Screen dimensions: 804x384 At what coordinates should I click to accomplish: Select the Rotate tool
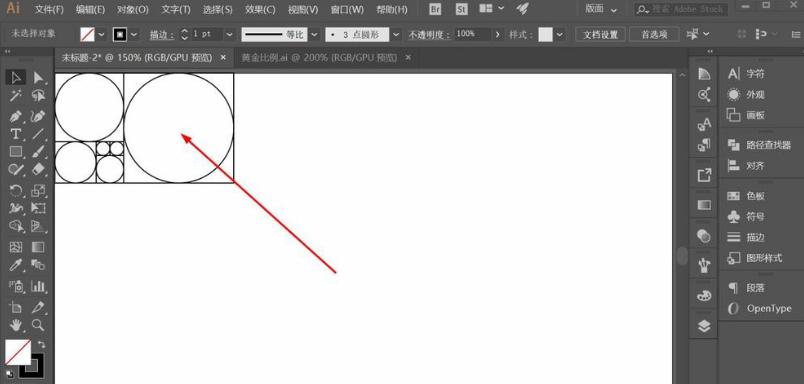tap(15, 191)
